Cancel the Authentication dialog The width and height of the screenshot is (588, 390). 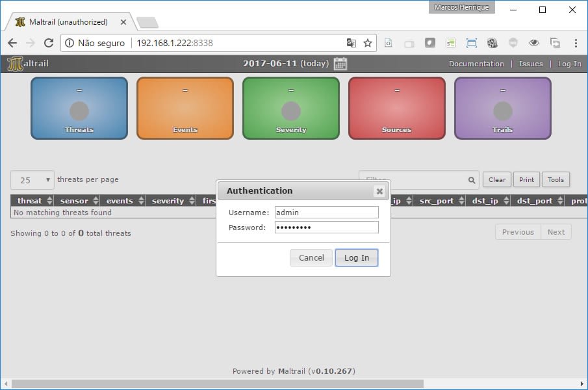pyautogui.click(x=311, y=257)
